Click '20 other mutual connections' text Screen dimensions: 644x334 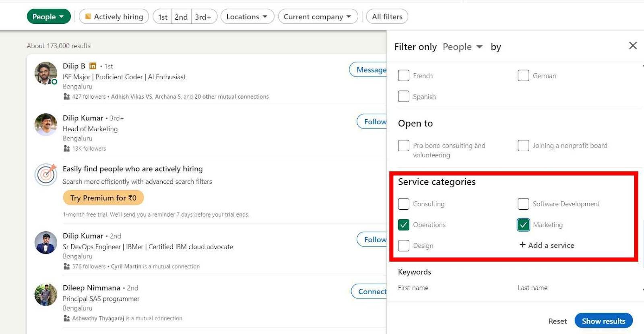coord(231,97)
